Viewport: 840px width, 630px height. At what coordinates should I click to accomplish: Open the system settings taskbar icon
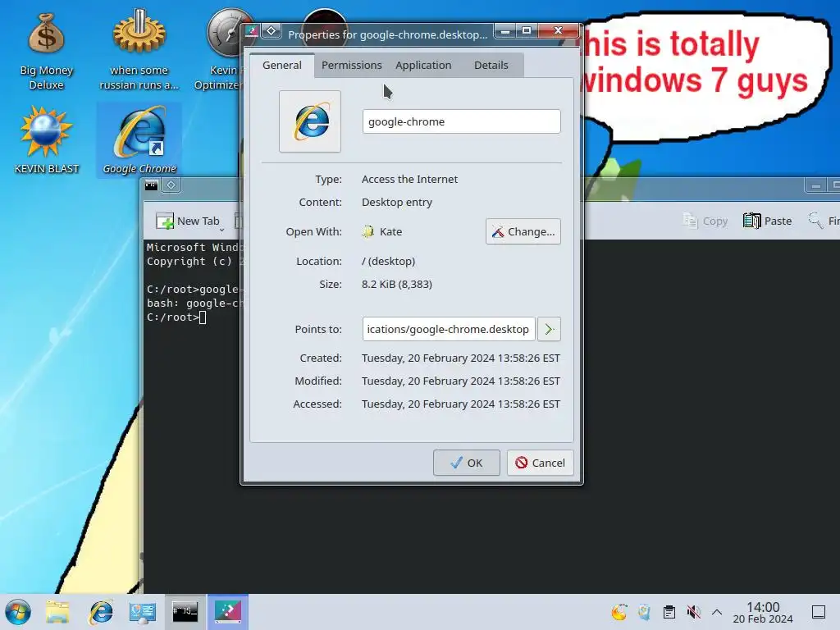click(143, 612)
